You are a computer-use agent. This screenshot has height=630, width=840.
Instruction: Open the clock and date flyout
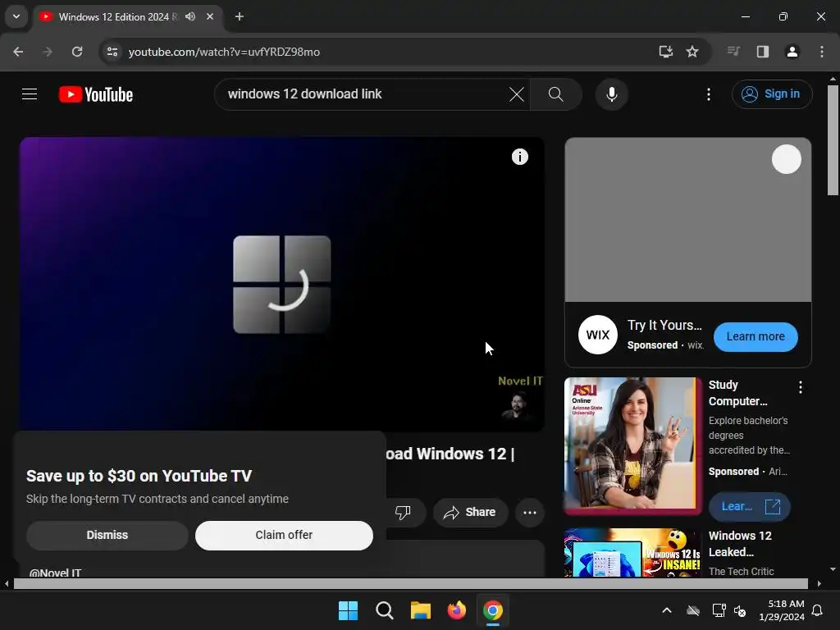click(x=781, y=610)
